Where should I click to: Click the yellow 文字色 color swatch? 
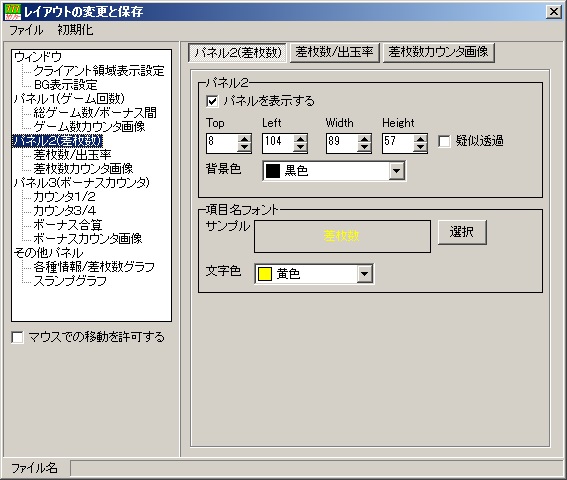[265, 274]
